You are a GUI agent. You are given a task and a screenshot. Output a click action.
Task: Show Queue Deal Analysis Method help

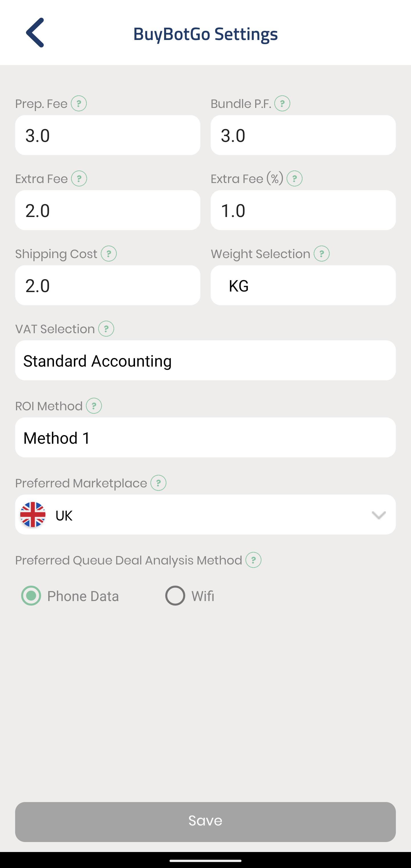pos(253,560)
